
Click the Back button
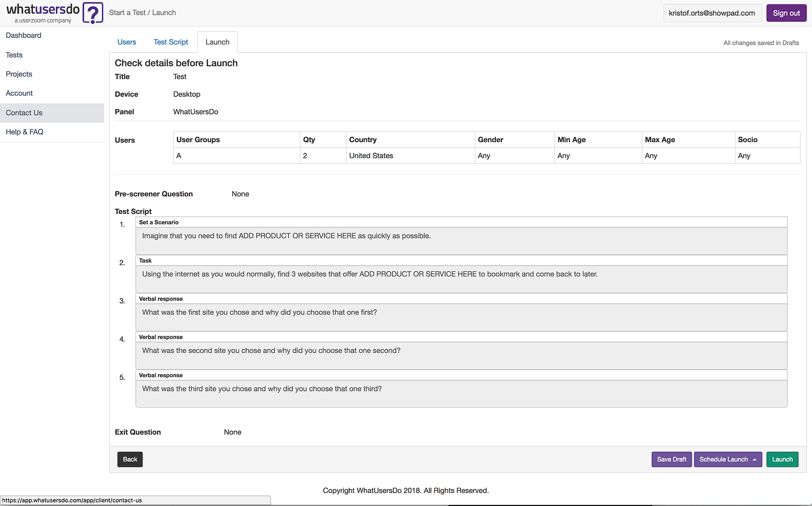coord(130,459)
